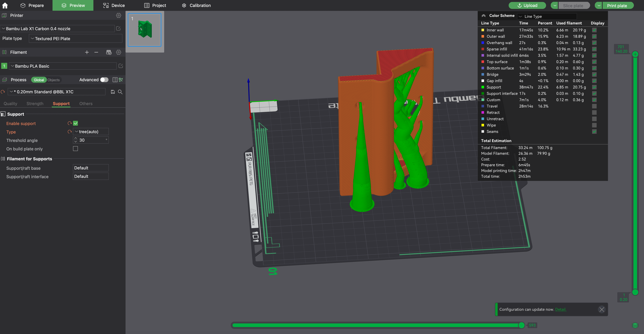644x334 pixels.
Task: Open process preset dropdown
Action: 56,92
